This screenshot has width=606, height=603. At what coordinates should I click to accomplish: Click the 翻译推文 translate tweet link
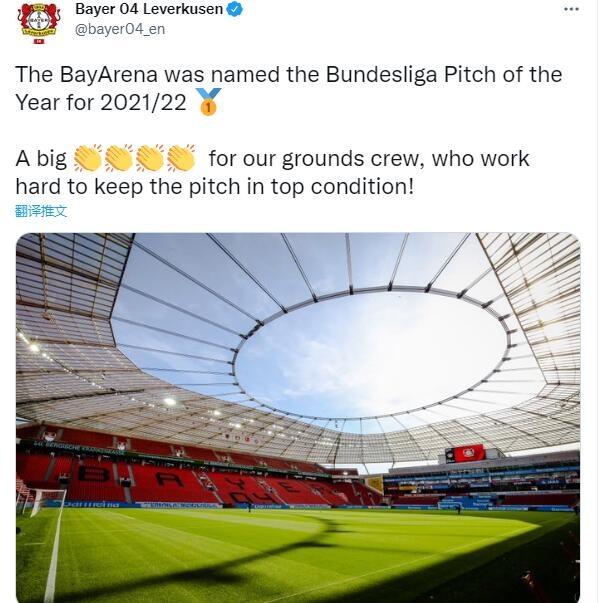tap(41, 211)
